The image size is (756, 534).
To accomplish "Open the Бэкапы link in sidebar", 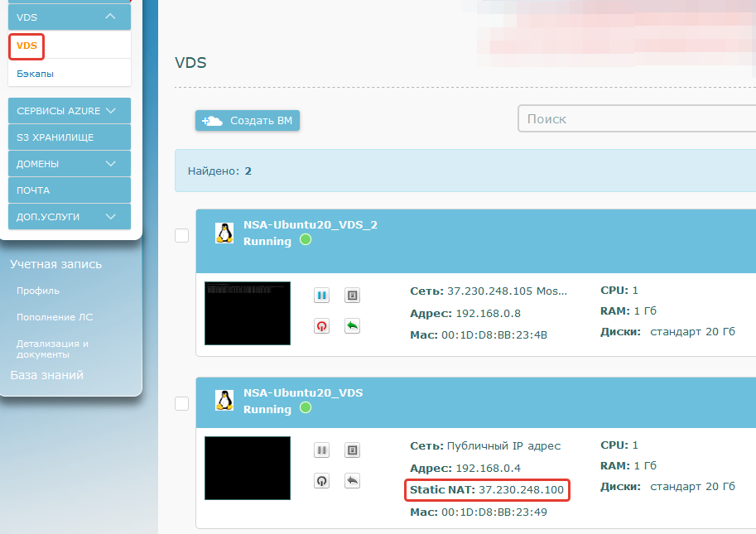I will coord(36,74).
